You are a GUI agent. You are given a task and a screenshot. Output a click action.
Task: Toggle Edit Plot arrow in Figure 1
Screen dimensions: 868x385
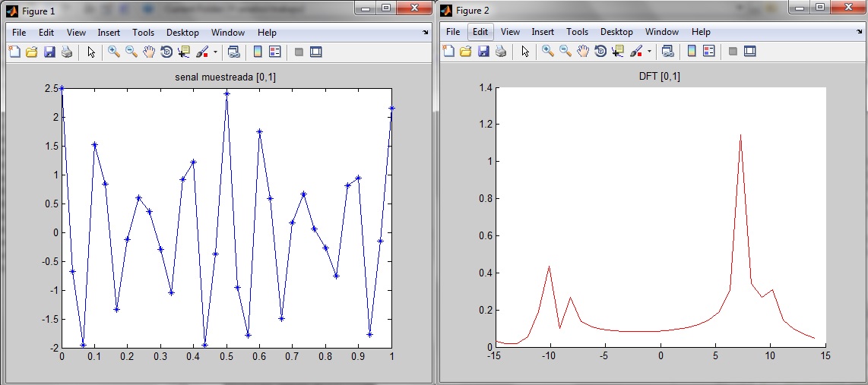click(x=91, y=52)
